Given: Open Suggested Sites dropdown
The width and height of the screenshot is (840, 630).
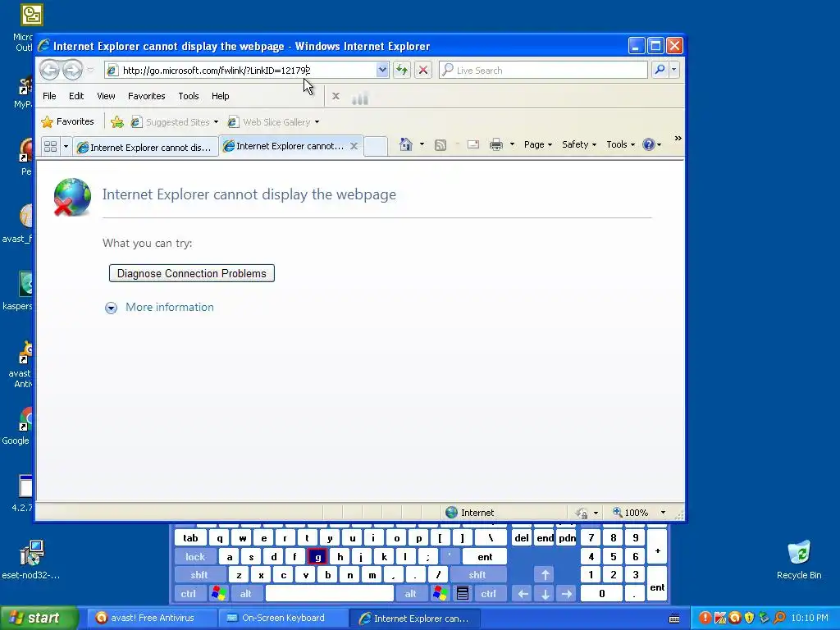Looking at the screenshot, I should pyautogui.click(x=216, y=122).
